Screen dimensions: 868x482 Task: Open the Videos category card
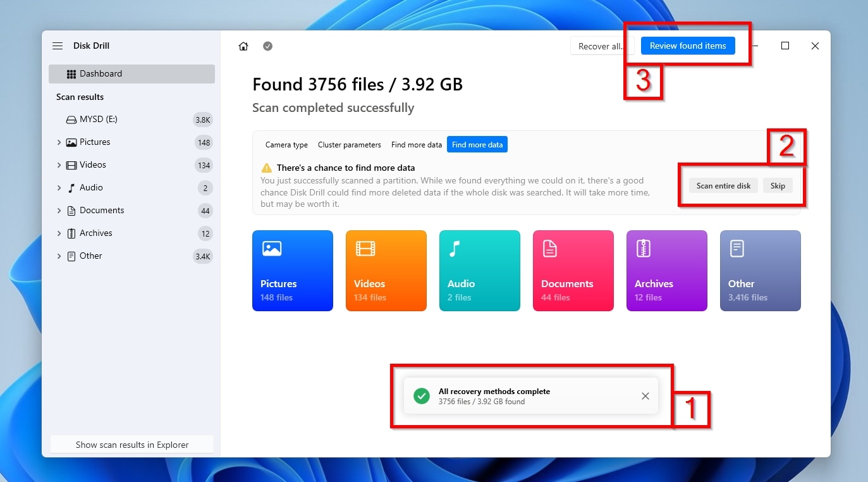[386, 271]
